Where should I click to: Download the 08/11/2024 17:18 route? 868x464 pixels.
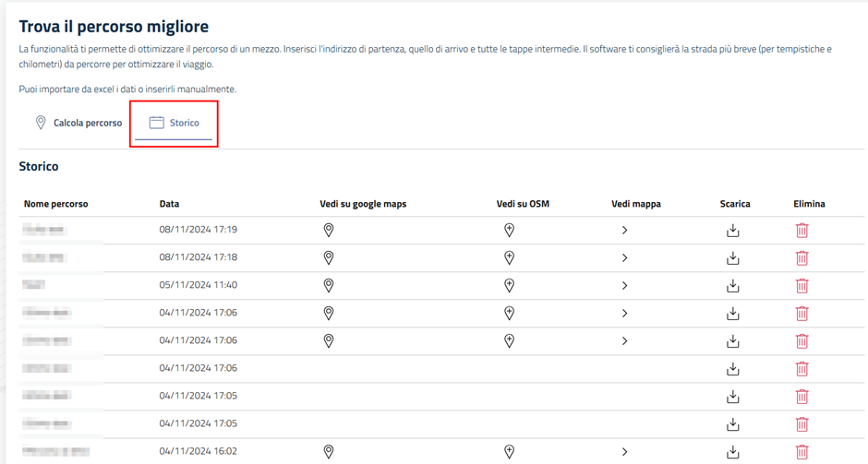(733, 258)
